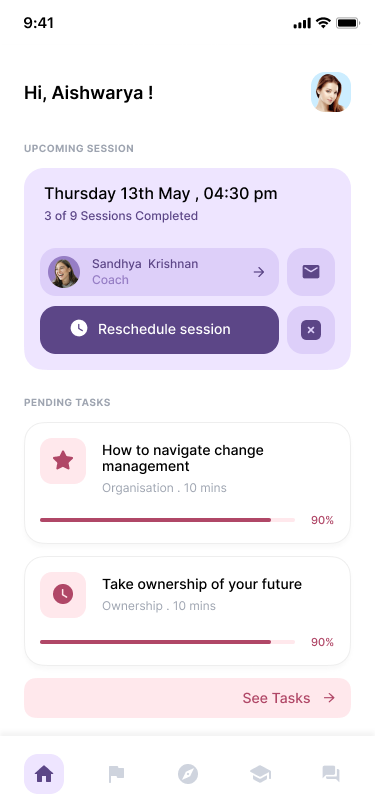Open the chat messages tab
The width and height of the screenshot is (375, 812).
[x=331, y=774]
